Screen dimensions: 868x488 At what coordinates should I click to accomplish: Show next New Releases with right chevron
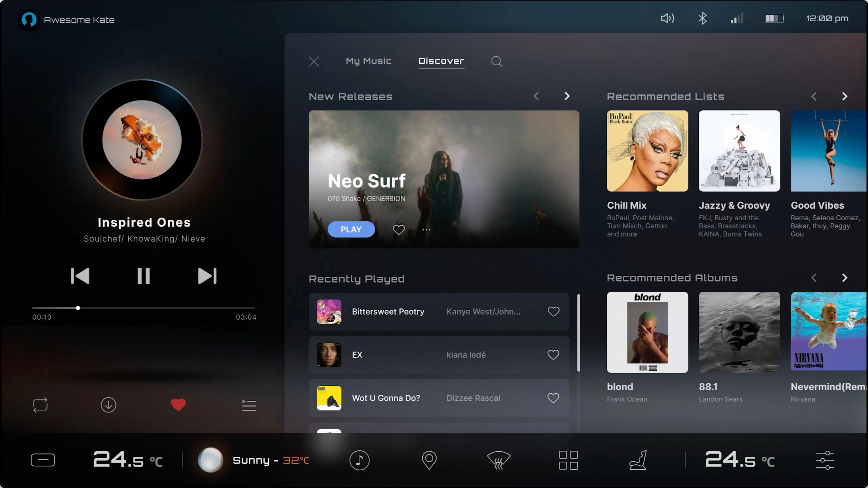(x=567, y=96)
